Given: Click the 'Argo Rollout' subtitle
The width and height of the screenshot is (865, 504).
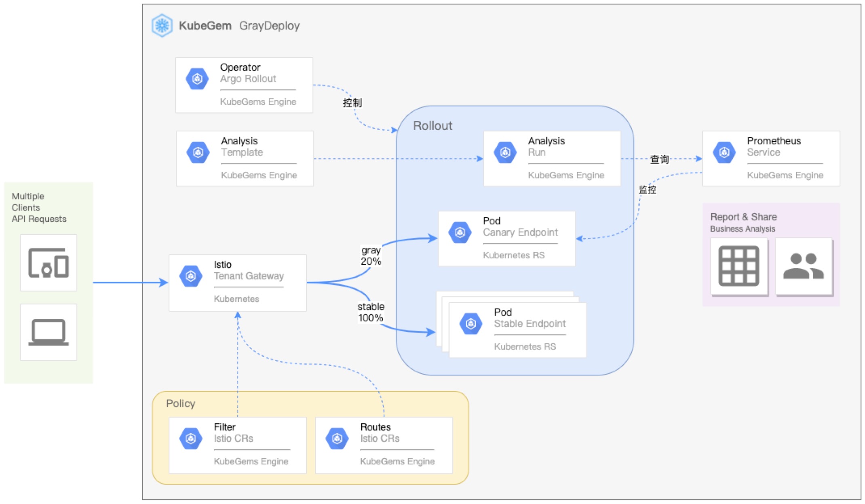Looking at the screenshot, I should tap(248, 79).
